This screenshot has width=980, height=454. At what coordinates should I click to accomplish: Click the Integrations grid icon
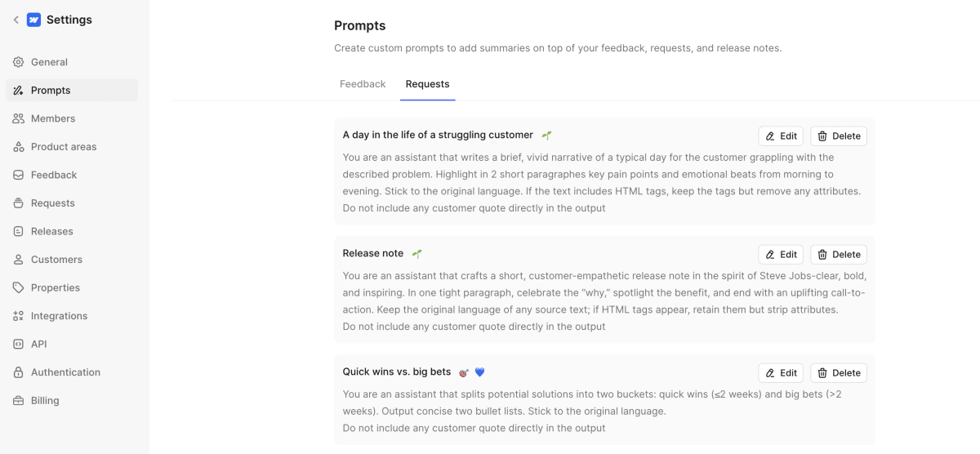tap(19, 316)
